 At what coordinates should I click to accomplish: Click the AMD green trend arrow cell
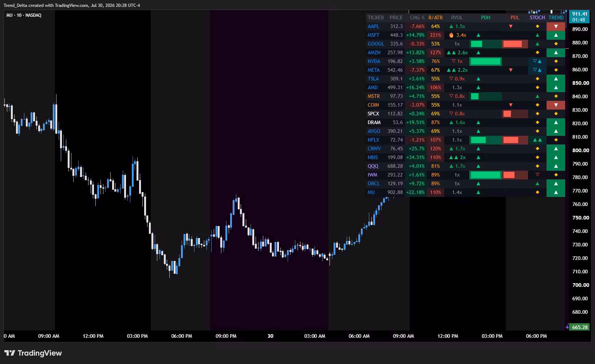tap(556, 87)
